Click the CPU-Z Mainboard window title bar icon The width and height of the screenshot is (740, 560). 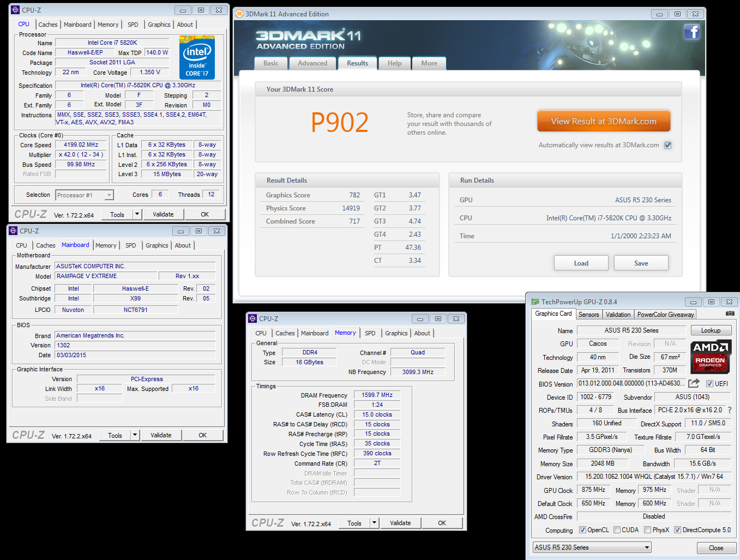(14, 231)
